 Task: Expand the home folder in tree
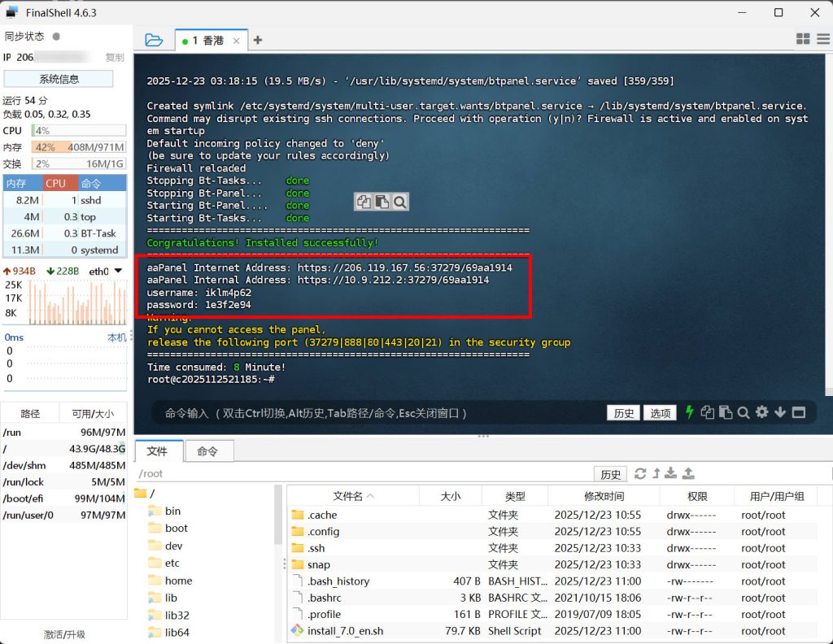click(x=178, y=581)
